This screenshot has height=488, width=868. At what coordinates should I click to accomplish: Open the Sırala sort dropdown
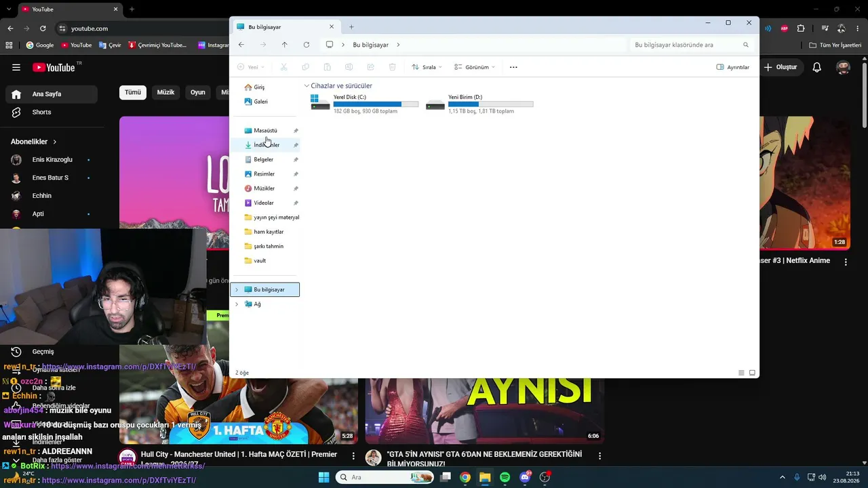[427, 67]
